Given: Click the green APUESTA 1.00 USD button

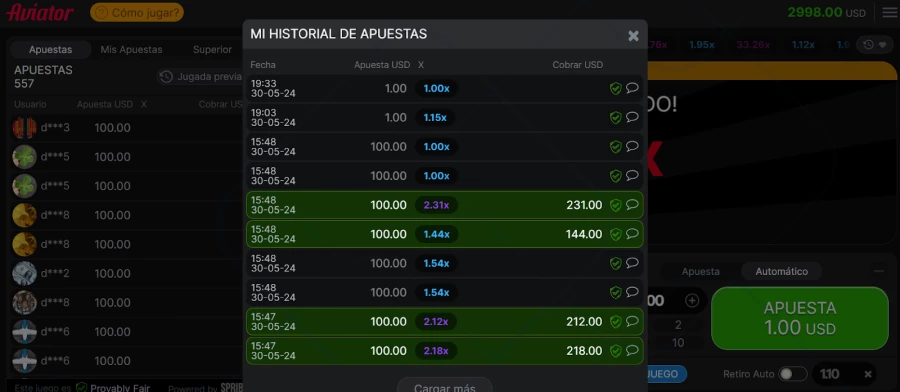Looking at the screenshot, I should [x=800, y=318].
